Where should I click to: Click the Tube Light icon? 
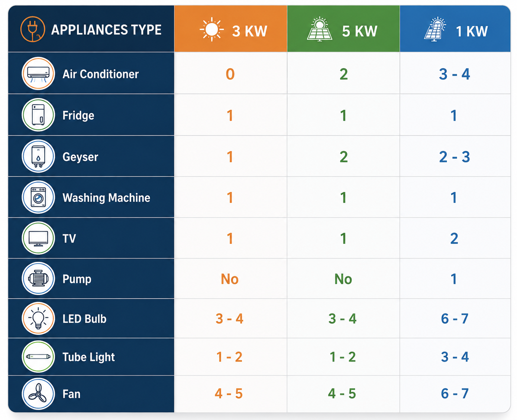38,356
